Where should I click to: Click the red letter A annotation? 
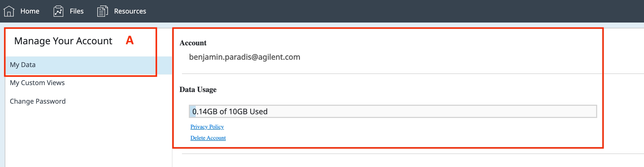pyautogui.click(x=130, y=40)
